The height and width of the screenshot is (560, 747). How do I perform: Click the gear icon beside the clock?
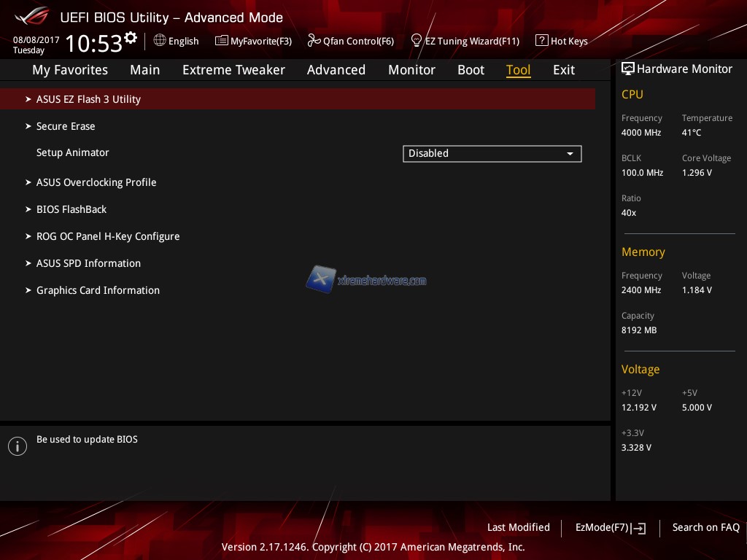point(131,37)
